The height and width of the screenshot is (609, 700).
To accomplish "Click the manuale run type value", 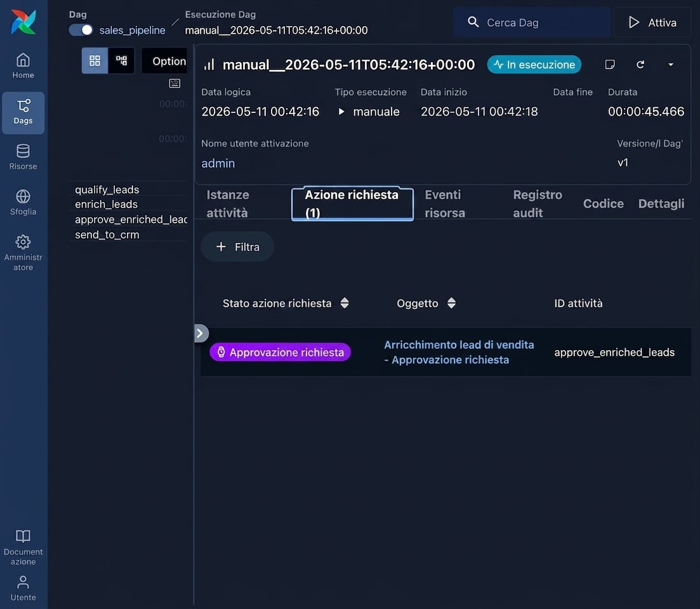I will [x=376, y=112].
